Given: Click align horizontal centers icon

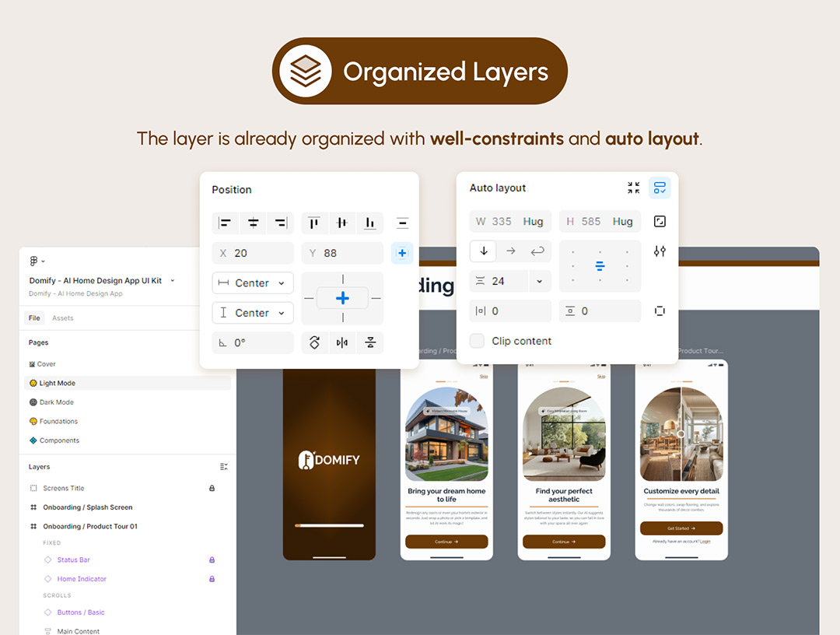Looking at the screenshot, I should 253,223.
